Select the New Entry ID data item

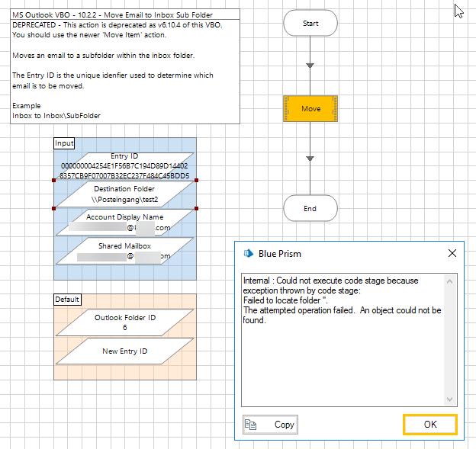point(124,351)
